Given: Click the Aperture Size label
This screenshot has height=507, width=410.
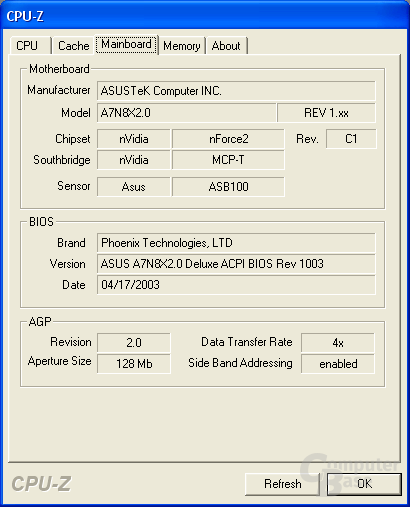Looking at the screenshot, I should [x=59, y=361].
